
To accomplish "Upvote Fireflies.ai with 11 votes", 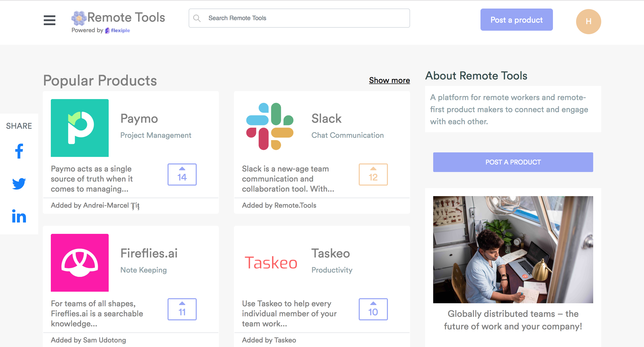I will pyautogui.click(x=182, y=309).
